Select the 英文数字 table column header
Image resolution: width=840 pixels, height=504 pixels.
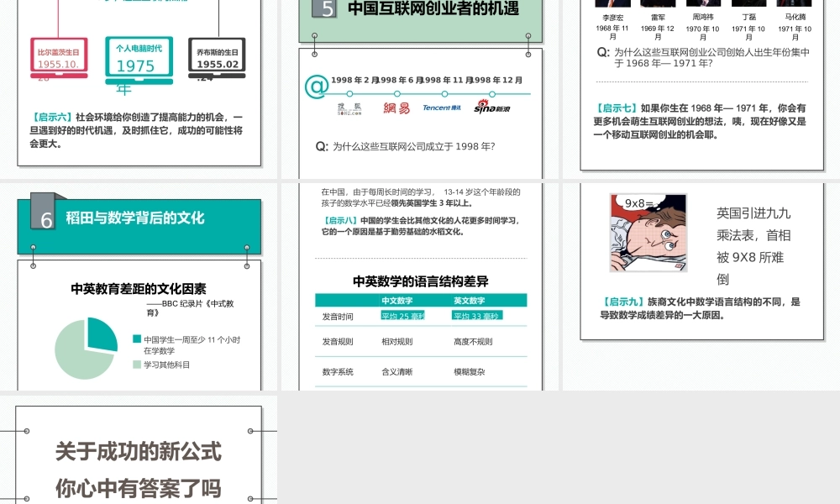pyautogui.click(x=469, y=300)
